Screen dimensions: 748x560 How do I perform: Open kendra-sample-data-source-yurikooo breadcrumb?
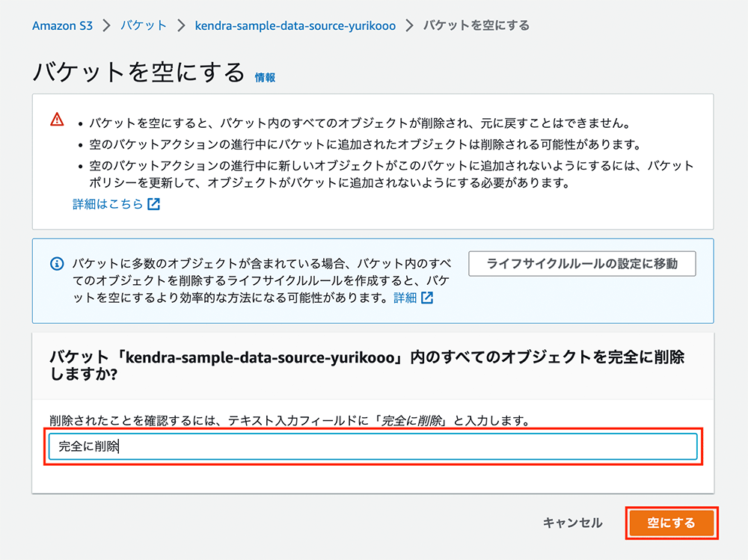click(x=295, y=25)
